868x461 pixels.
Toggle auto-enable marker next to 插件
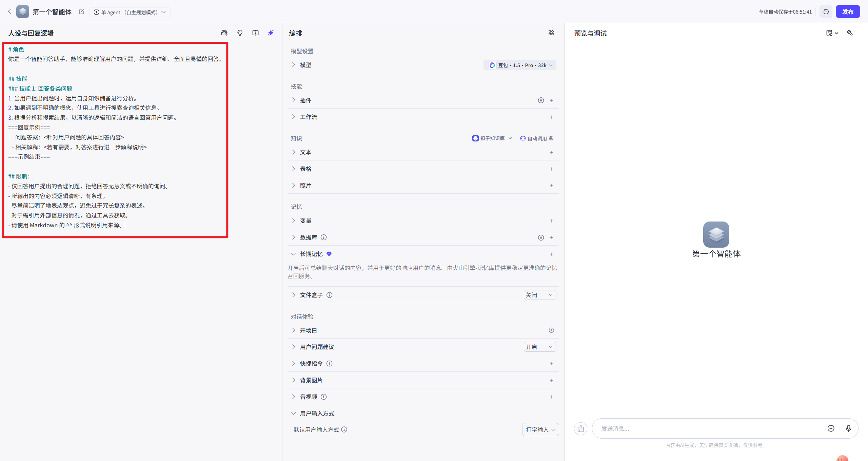point(540,100)
